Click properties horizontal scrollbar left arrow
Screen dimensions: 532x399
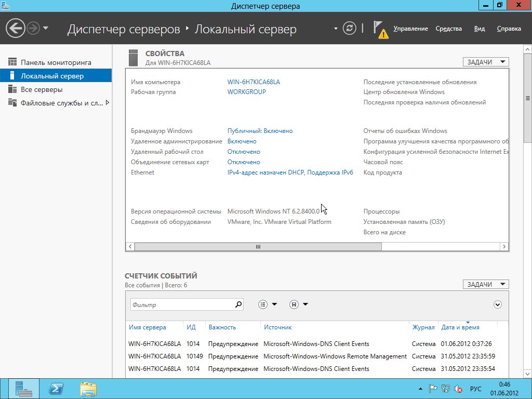point(130,247)
